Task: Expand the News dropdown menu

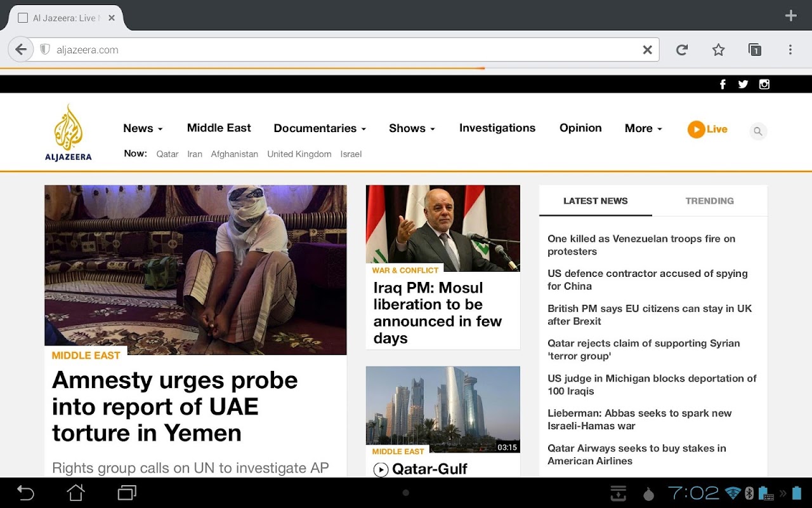Action: click(143, 128)
